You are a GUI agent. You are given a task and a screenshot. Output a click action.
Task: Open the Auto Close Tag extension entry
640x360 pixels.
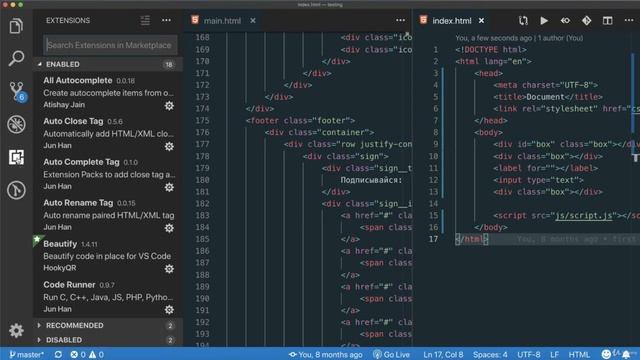108,133
